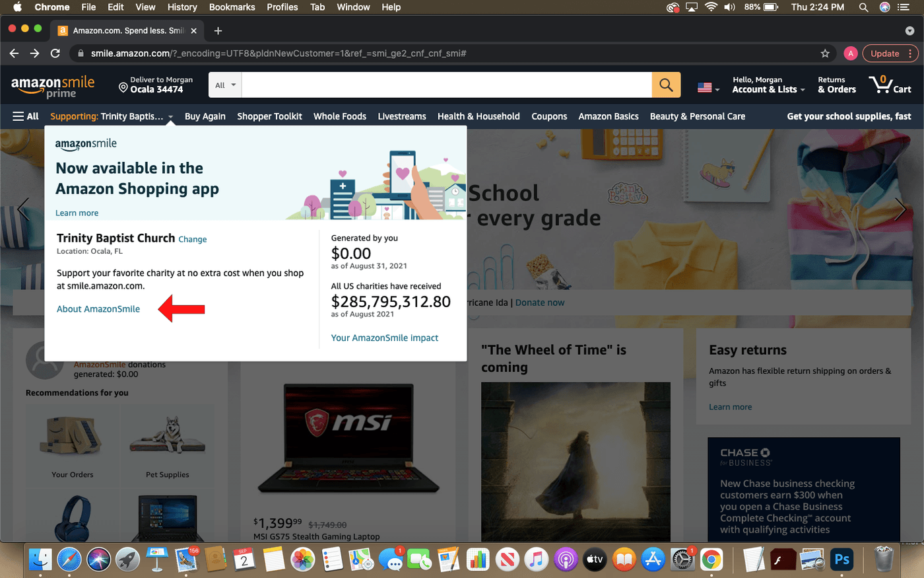
Task: Open the Bookmarks menu
Action: 232,7
